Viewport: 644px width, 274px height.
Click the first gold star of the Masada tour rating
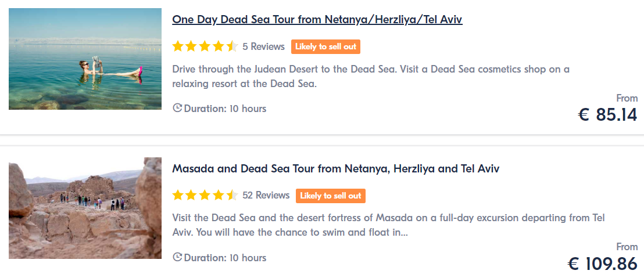coord(177,195)
